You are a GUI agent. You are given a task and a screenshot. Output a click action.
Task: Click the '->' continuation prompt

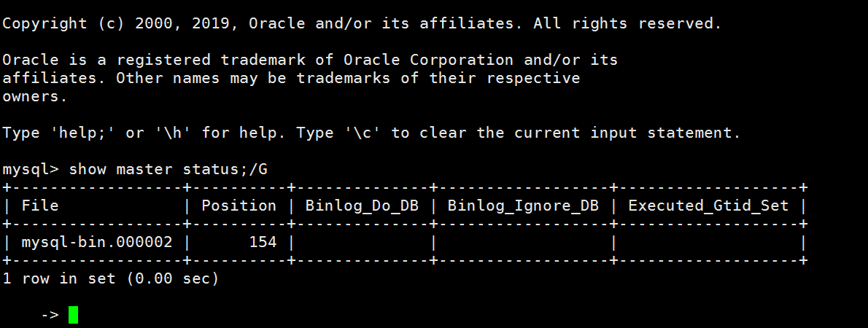[x=50, y=315]
